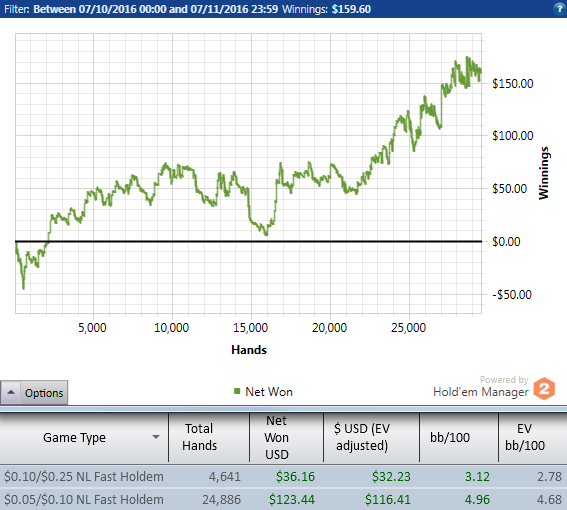Click the 15,000 hands axis label
Screen dimensions: 567x510
(250, 328)
